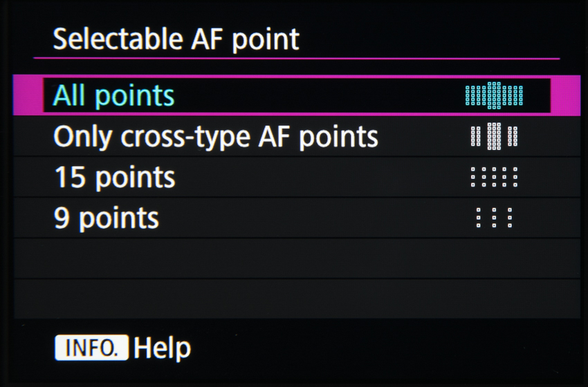This screenshot has height=387, width=588.
Task: Click the cross-type AF points pattern icon
Action: 494,135
